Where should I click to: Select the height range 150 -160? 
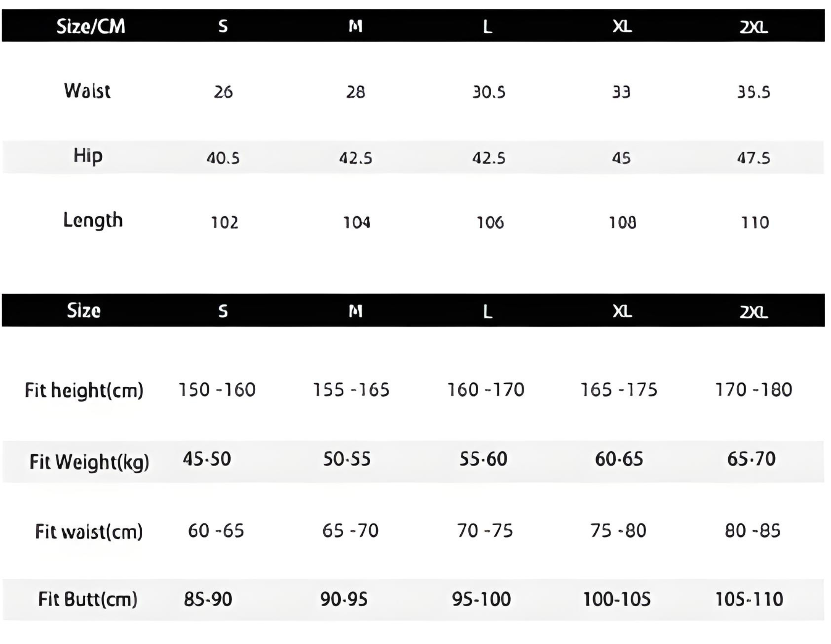pos(217,390)
